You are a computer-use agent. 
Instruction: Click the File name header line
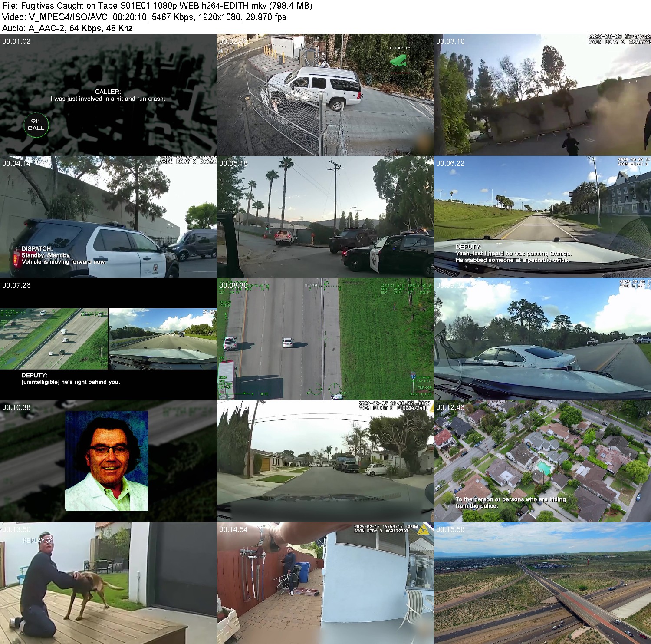click(157, 6)
